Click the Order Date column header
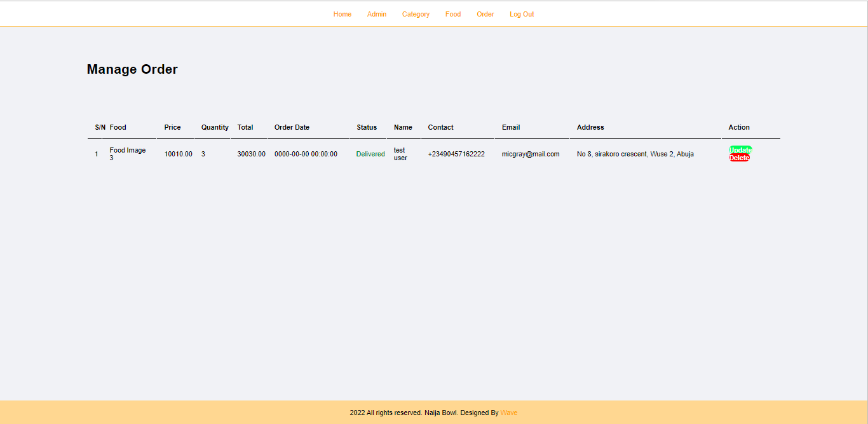 point(292,127)
